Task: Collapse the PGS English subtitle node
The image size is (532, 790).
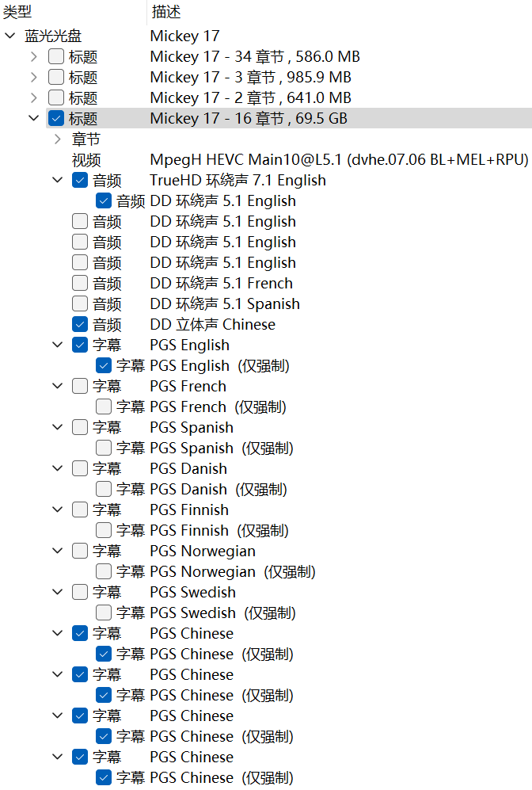Action: [x=57, y=345]
